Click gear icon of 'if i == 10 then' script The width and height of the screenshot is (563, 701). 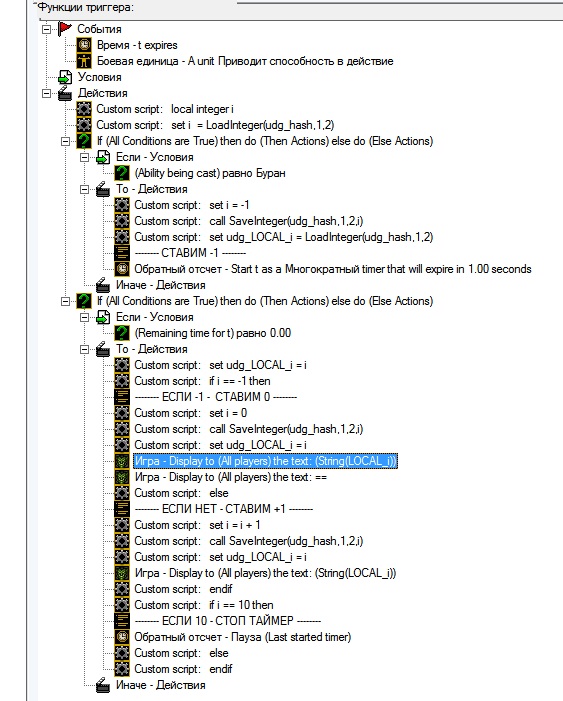click(x=122, y=605)
